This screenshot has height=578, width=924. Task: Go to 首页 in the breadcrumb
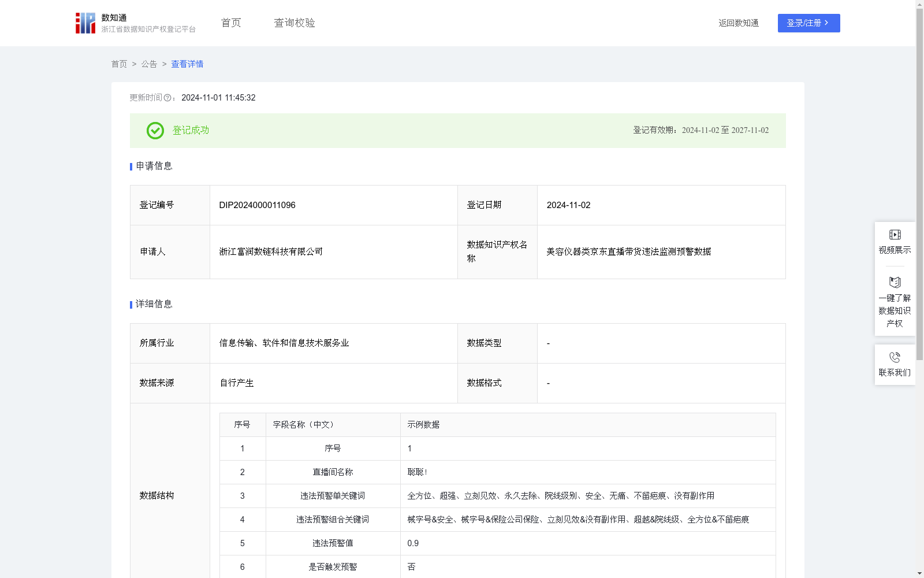pyautogui.click(x=119, y=64)
